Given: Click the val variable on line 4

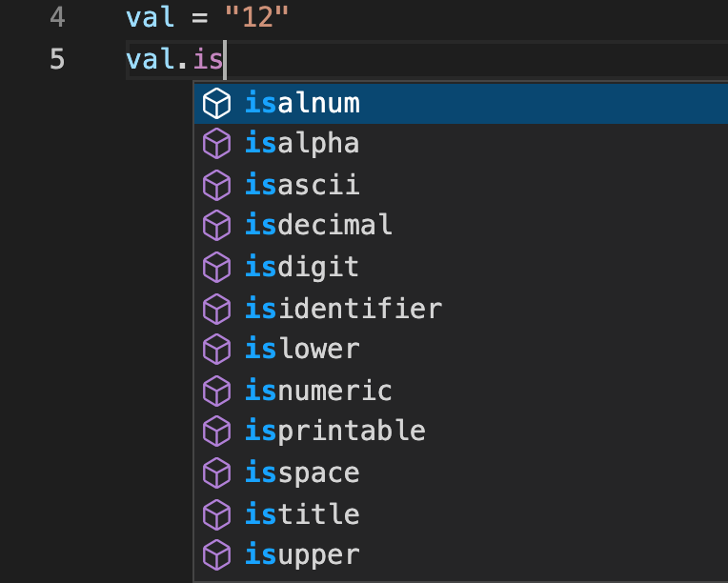Looking at the screenshot, I should [x=150, y=17].
